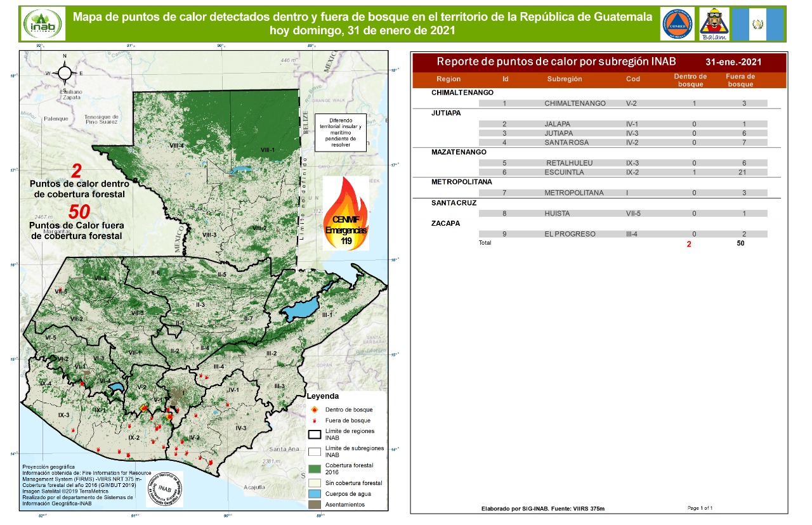The image size is (812, 525).
Task: Click the SANTA CRUZ region heading
Action: [x=454, y=203]
